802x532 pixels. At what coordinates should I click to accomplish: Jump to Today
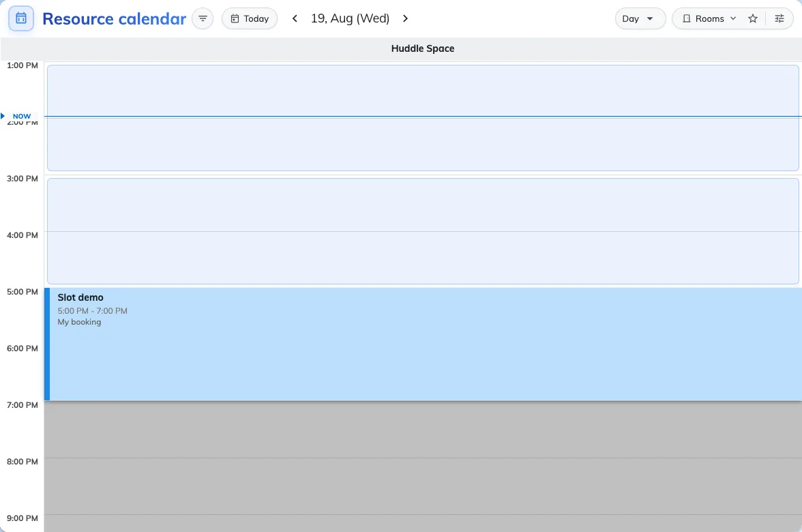click(x=250, y=18)
